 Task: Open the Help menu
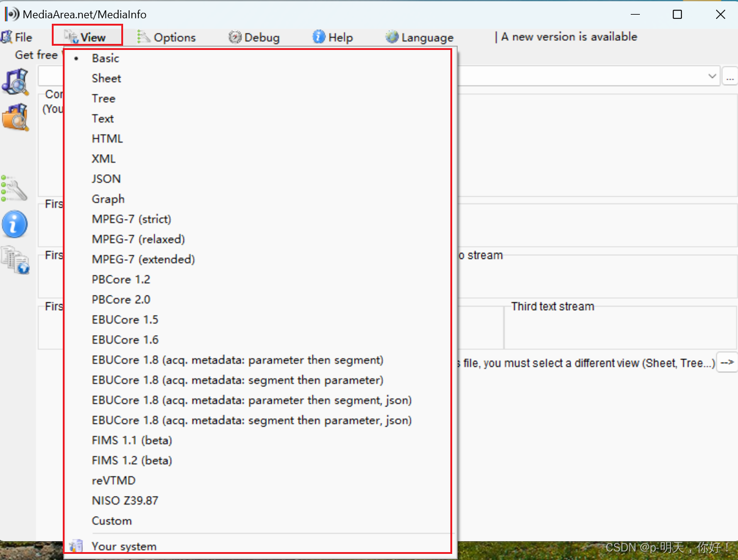[333, 37]
